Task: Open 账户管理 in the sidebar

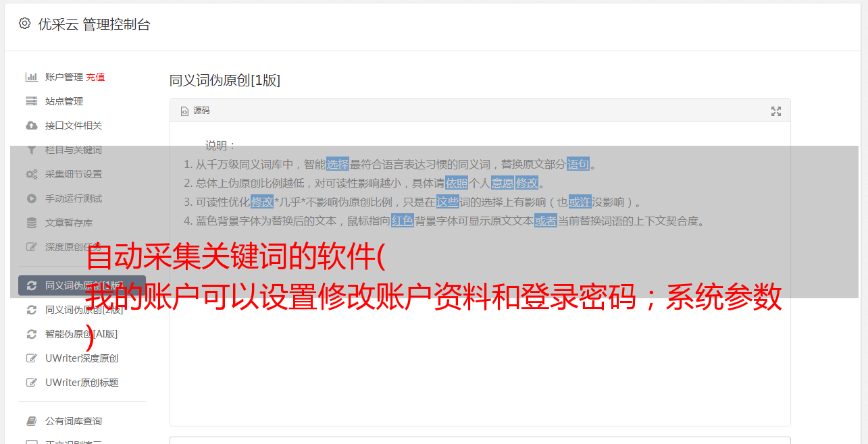Action: (x=64, y=77)
